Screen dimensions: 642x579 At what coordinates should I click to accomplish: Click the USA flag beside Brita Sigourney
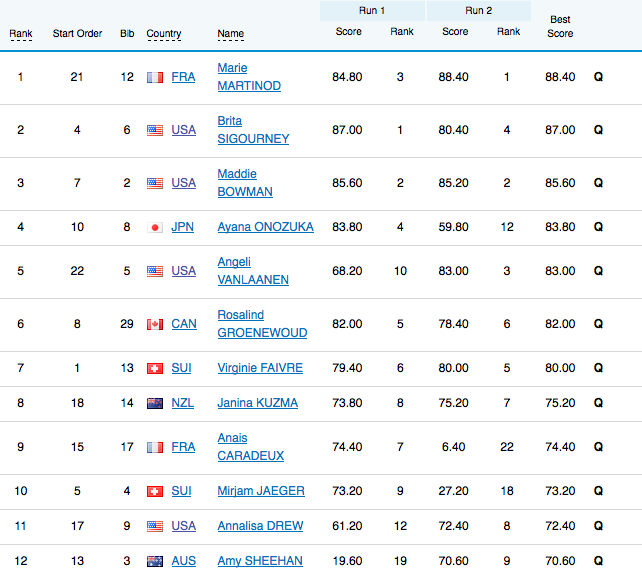[x=155, y=130]
